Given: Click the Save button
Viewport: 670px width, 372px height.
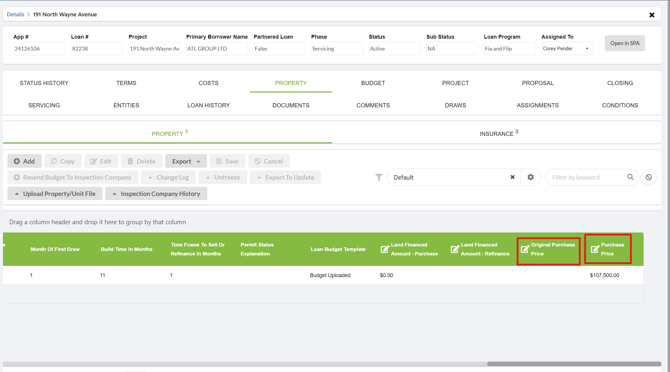Looking at the screenshot, I should pyautogui.click(x=227, y=161).
